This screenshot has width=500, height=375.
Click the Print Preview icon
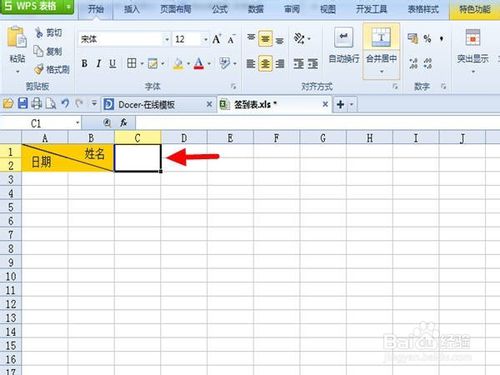(51, 104)
